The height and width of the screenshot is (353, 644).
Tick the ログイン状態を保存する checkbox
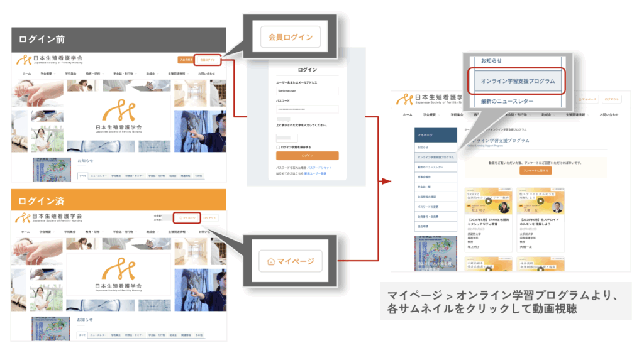coord(278,147)
